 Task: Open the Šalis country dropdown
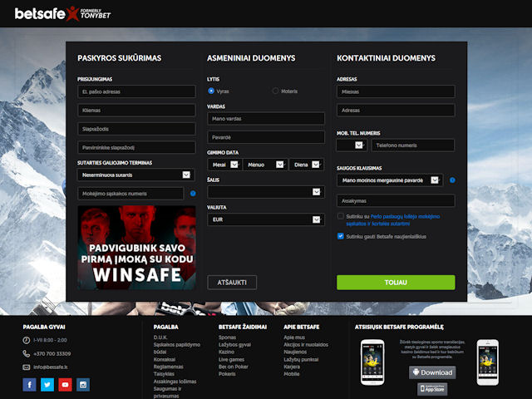[266, 192]
